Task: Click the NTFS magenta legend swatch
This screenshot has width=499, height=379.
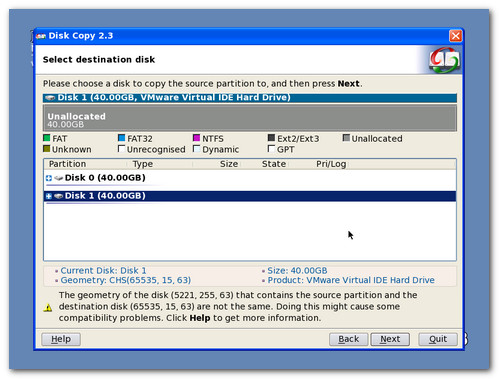Action: pyautogui.click(x=196, y=138)
